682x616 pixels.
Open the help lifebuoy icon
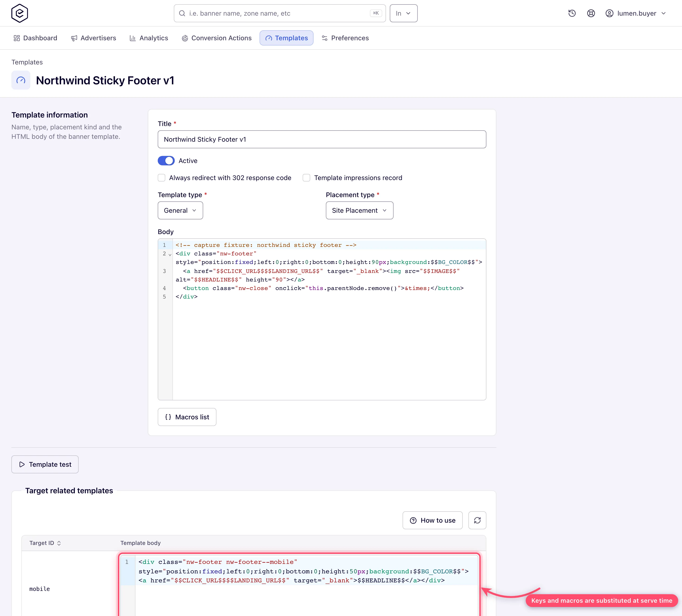click(591, 13)
